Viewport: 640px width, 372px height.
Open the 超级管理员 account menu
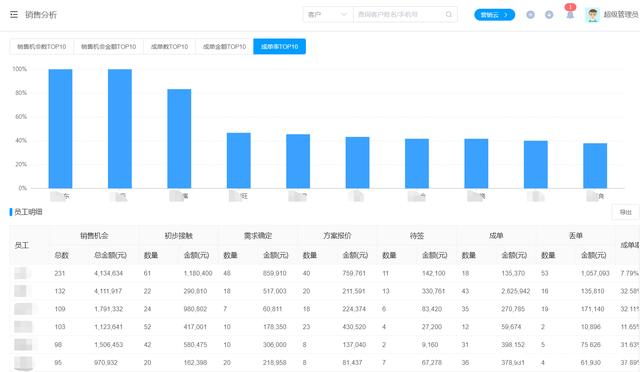pyautogui.click(x=621, y=15)
